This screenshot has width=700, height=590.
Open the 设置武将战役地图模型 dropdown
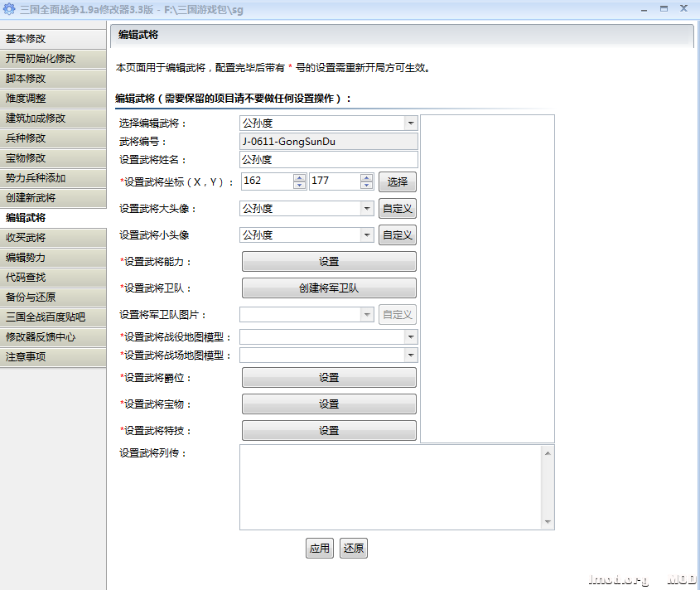click(x=411, y=337)
